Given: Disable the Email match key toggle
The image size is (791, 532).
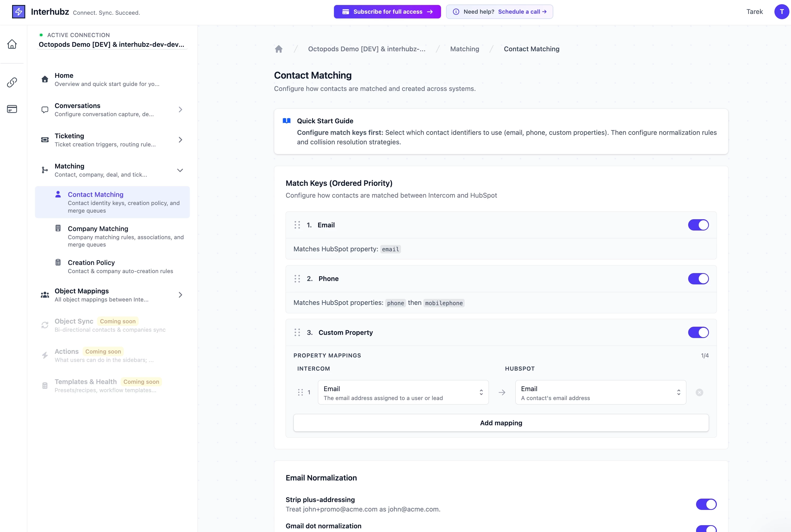Looking at the screenshot, I should pyautogui.click(x=698, y=225).
